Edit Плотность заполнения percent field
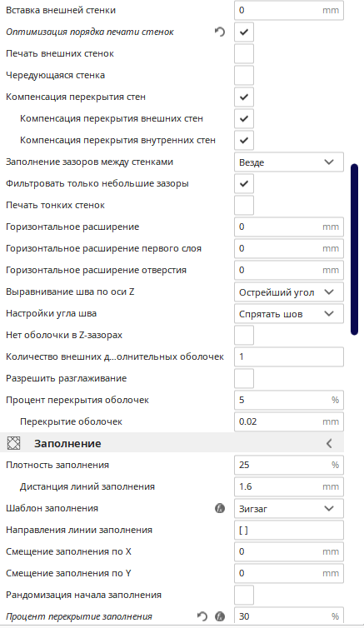 tap(289, 465)
